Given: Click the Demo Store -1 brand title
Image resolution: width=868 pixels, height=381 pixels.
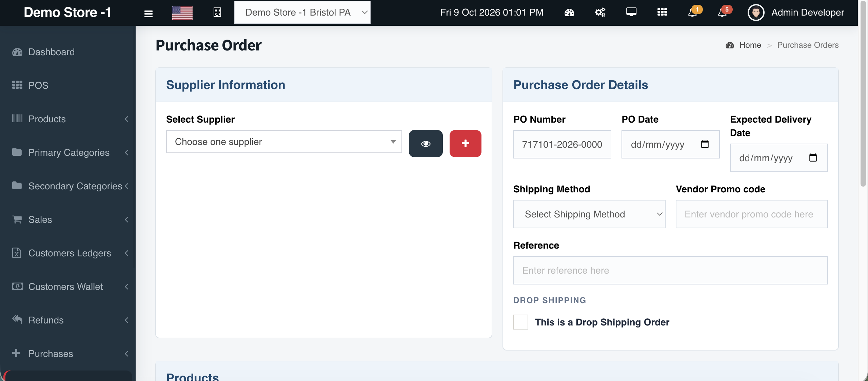Looking at the screenshot, I should pos(67,13).
